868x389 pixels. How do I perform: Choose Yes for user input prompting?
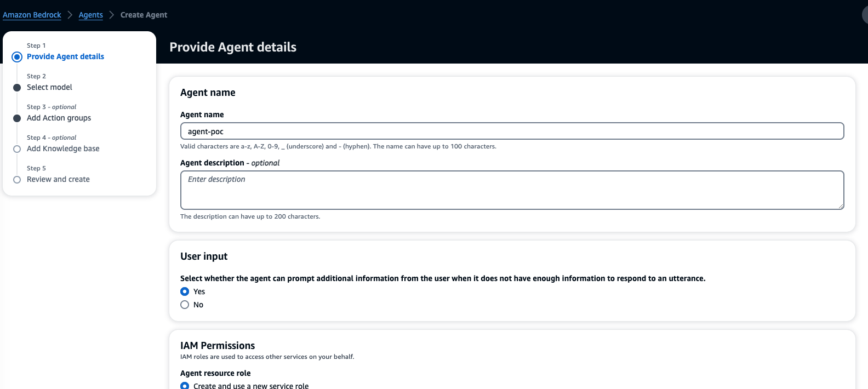(x=185, y=291)
